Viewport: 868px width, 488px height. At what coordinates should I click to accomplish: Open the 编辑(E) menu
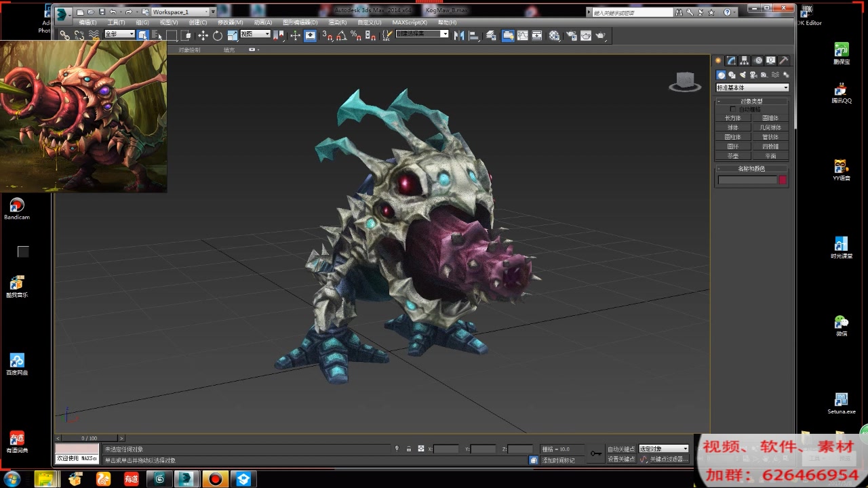click(88, 22)
